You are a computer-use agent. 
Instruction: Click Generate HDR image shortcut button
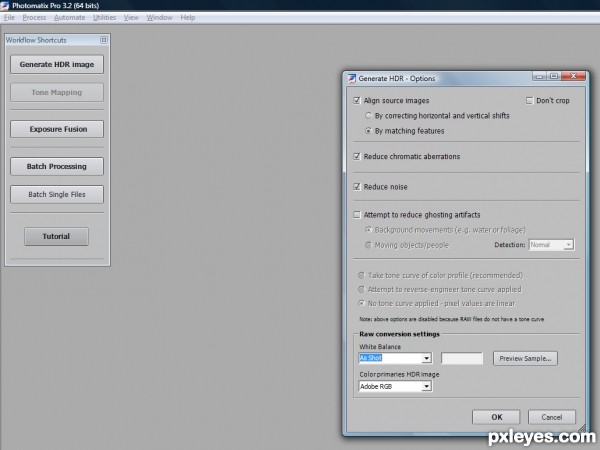coord(57,64)
